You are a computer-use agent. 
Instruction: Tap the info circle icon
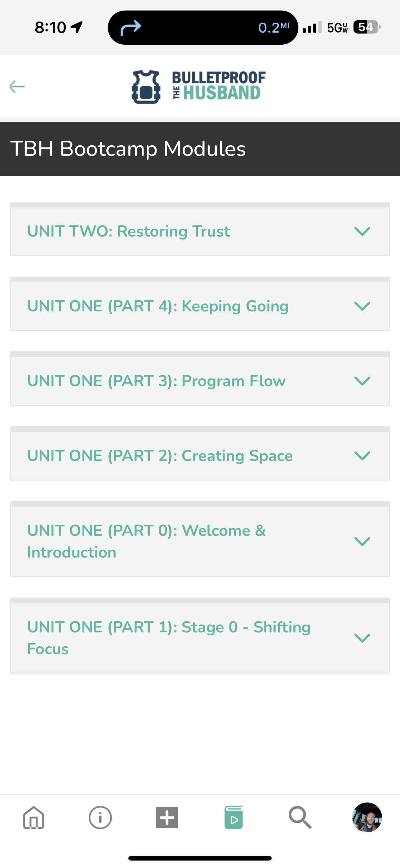tap(100, 817)
